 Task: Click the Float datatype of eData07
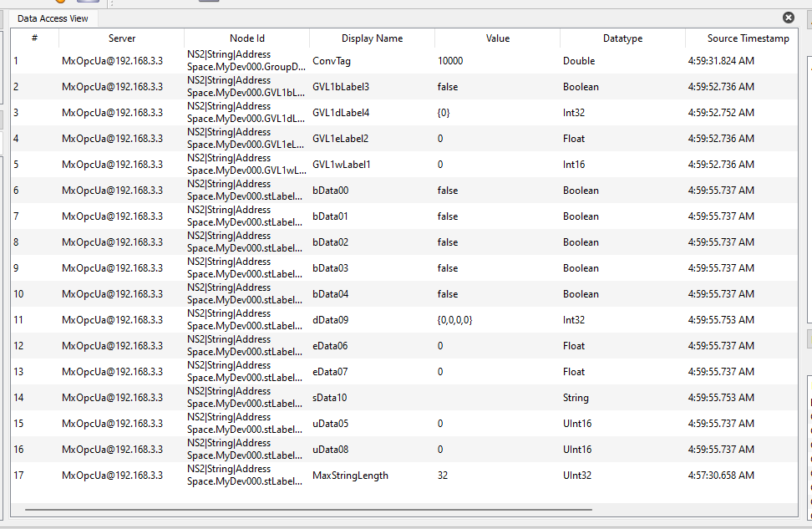click(x=573, y=372)
